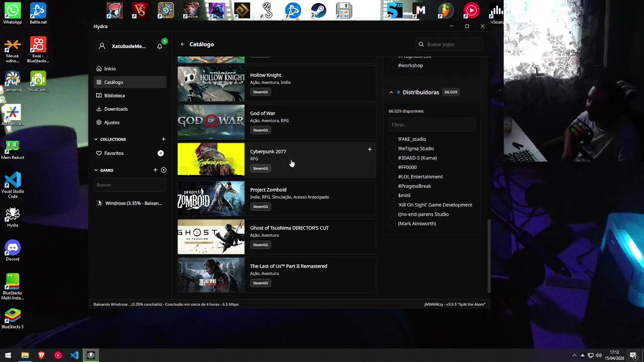The image size is (644, 362).
Task: Open Downloads in sidebar
Action: tap(130, 109)
